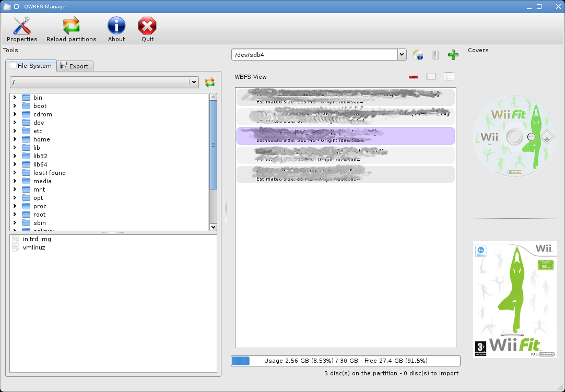The height and width of the screenshot is (392, 565).
Task: Select the lost+found folder
Action: point(50,173)
